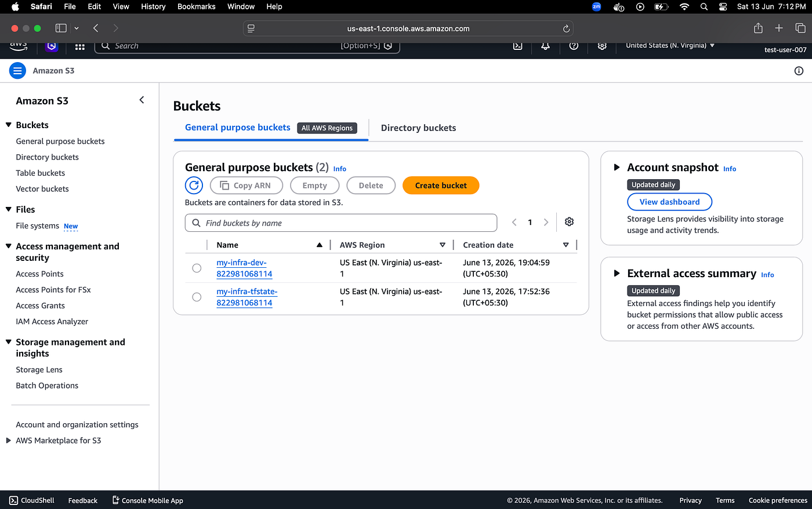812x509 pixels.
Task: Open Storage Lens in sidebar
Action: coord(39,370)
